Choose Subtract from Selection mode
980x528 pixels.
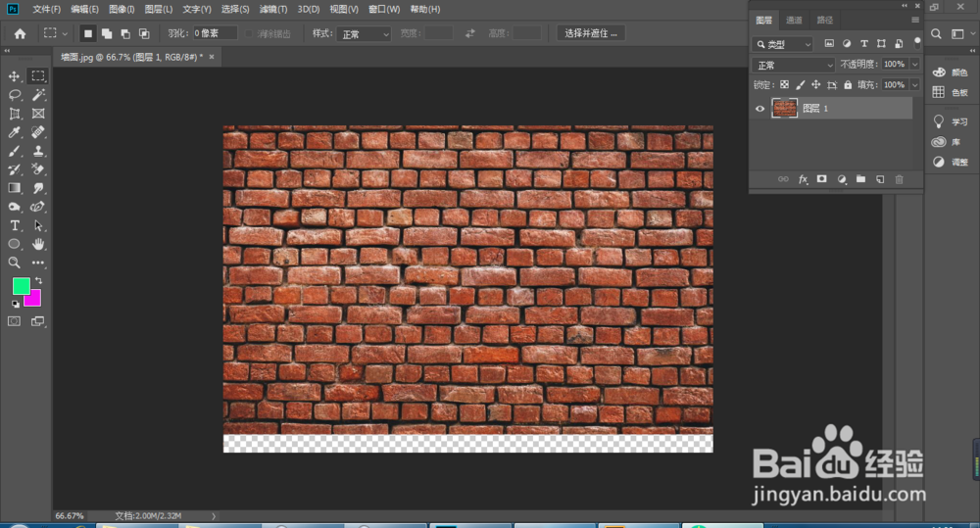[x=125, y=33]
